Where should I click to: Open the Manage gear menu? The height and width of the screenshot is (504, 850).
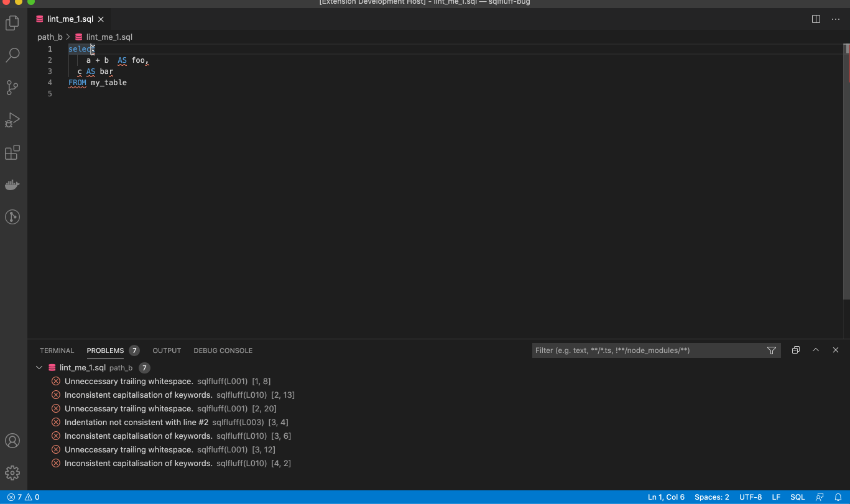12,473
